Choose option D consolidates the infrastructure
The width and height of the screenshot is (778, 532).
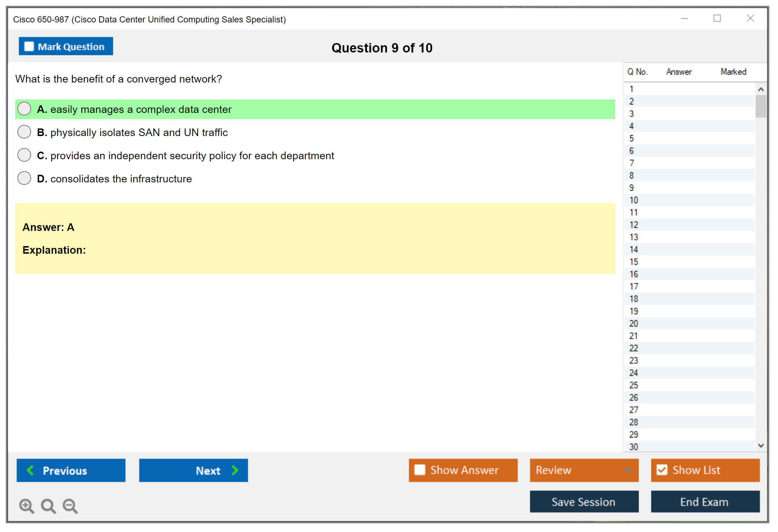(24, 178)
